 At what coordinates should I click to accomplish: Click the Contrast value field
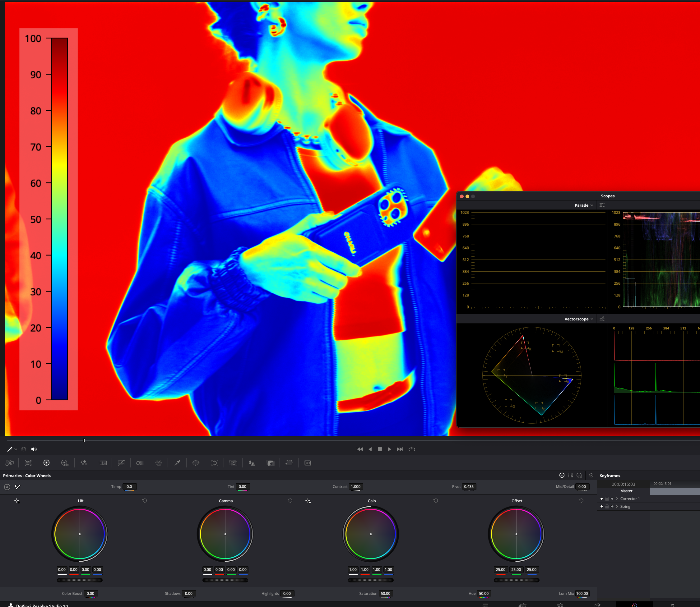pyautogui.click(x=355, y=486)
